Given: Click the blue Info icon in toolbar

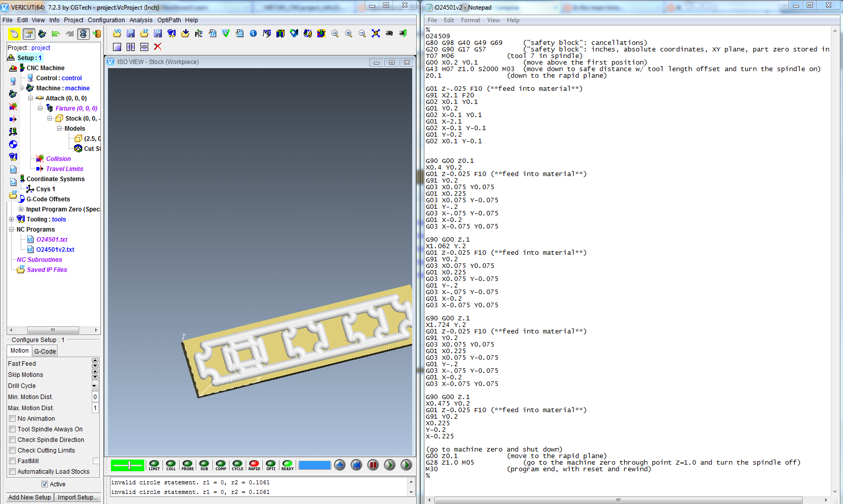Looking at the screenshot, I should click(253, 33).
